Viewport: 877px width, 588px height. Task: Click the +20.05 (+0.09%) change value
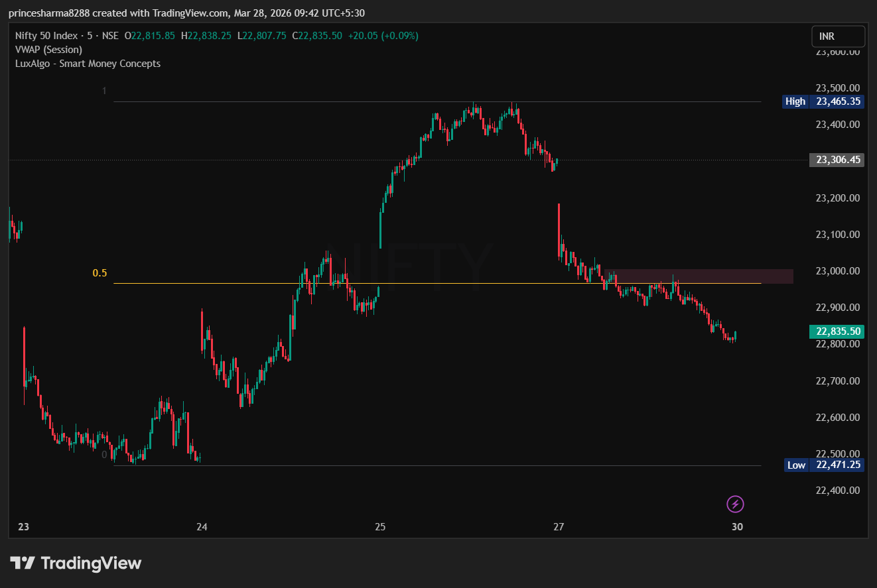pyautogui.click(x=383, y=36)
